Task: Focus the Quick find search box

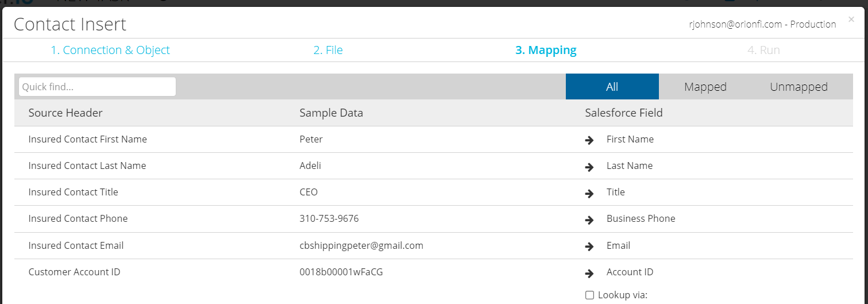Action: pyautogui.click(x=97, y=87)
